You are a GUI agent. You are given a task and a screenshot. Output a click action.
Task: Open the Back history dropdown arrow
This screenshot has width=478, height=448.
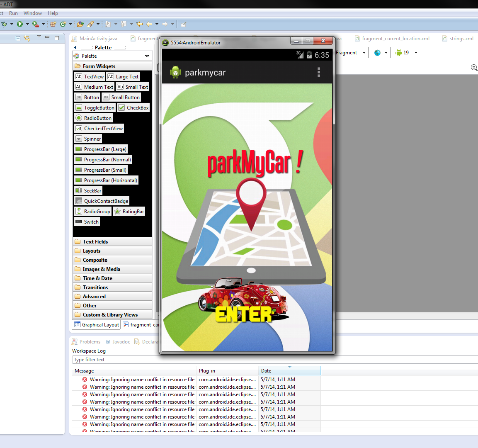[x=157, y=24]
